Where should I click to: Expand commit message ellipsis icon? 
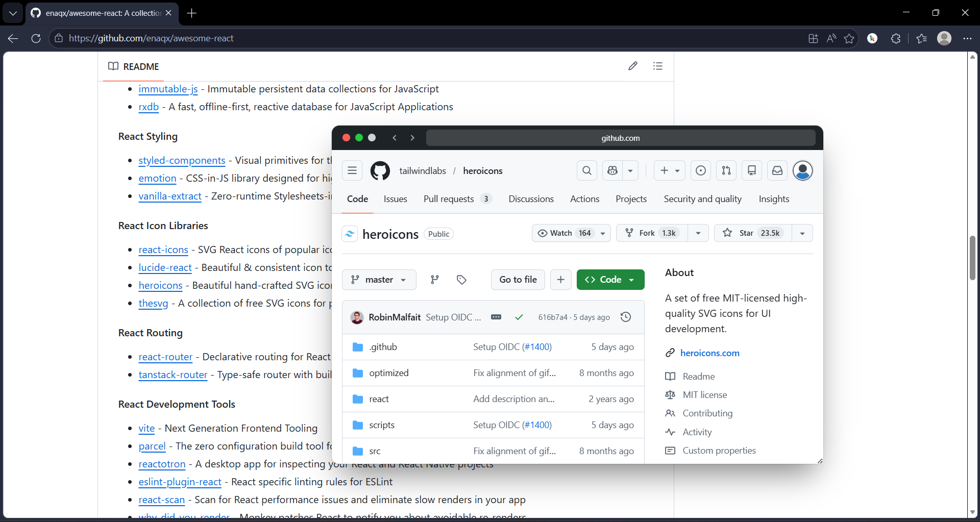496,317
